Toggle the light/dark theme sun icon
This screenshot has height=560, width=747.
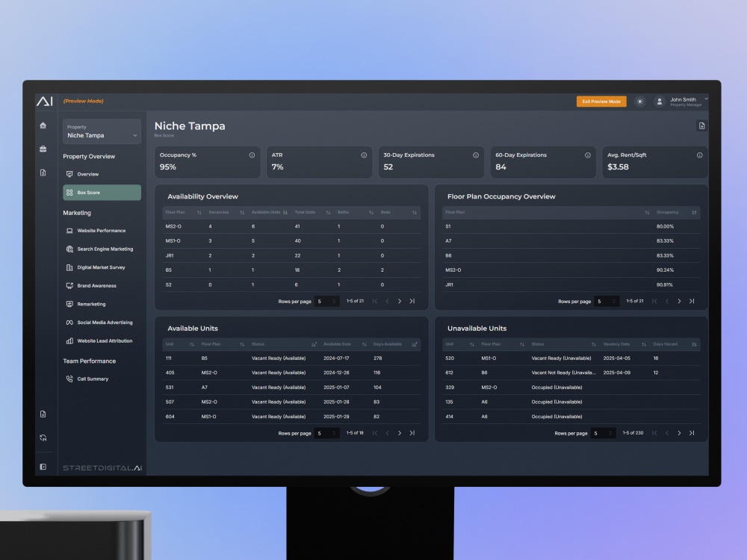click(640, 102)
